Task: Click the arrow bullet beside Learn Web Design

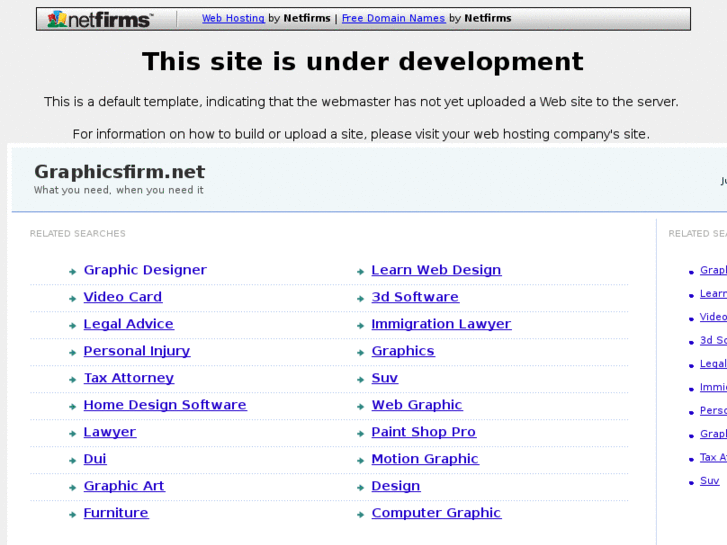Action: (x=360, y=272)
